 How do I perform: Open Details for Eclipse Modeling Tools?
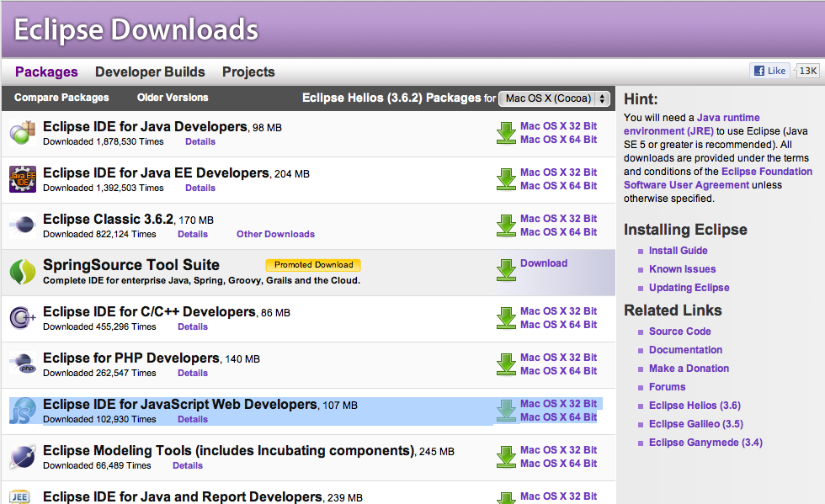click(x=187, y=465)
